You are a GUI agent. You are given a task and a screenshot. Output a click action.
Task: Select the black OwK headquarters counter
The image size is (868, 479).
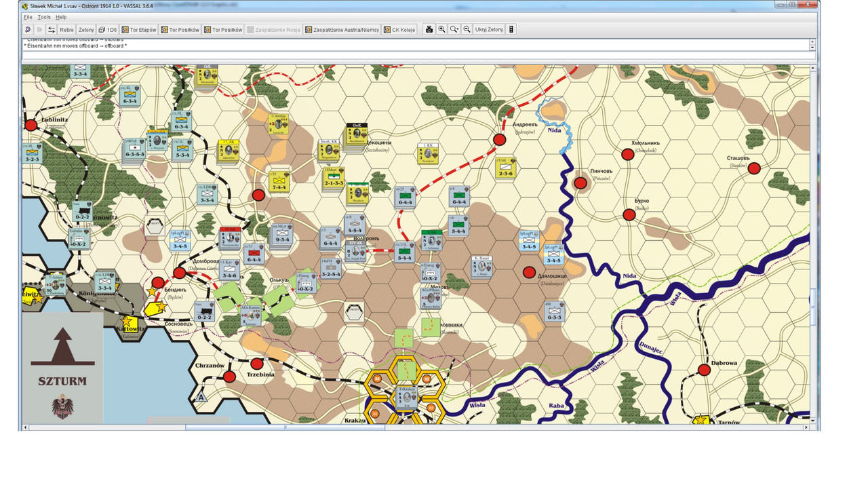(x=356, y=134)
